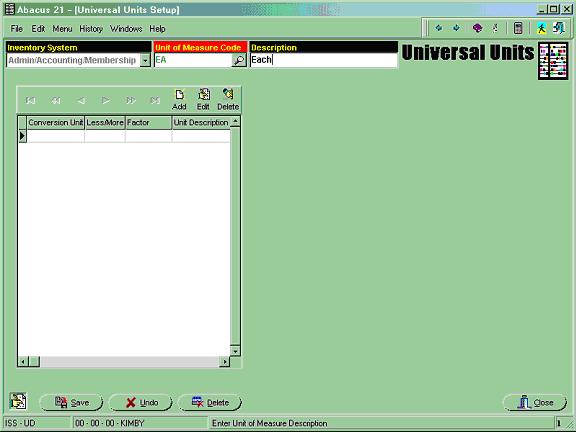Click the grid's vertical scrollbar down arrow

pos(235,351)
